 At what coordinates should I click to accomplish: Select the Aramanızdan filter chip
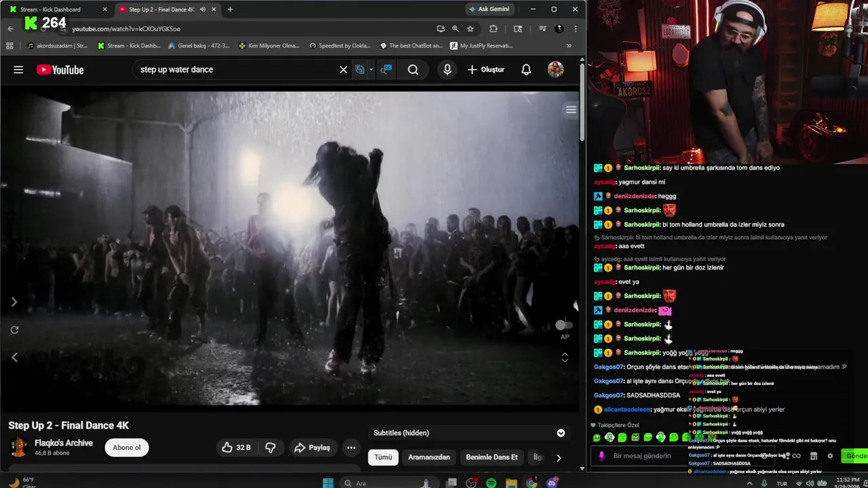point(429,457)
